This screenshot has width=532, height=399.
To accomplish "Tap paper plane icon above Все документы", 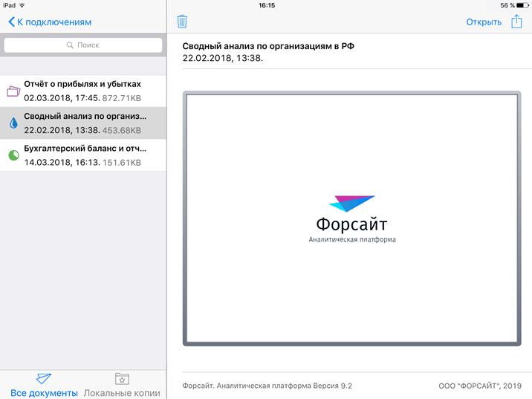I will click(44, 379).
